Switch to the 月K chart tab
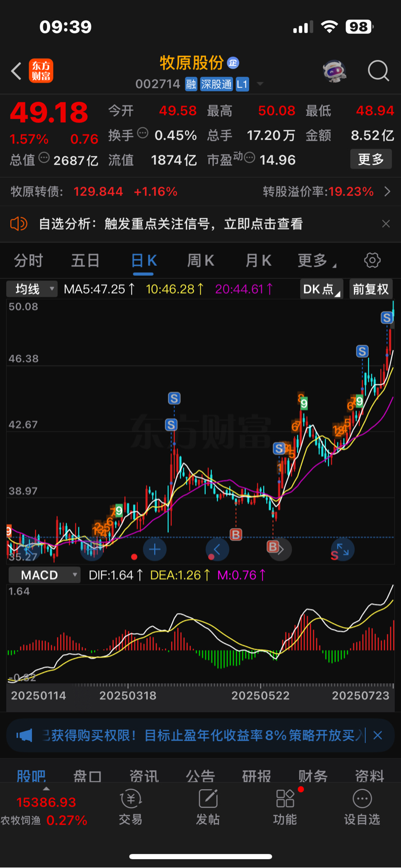This screenshot has width=401, height=868. 258,260
